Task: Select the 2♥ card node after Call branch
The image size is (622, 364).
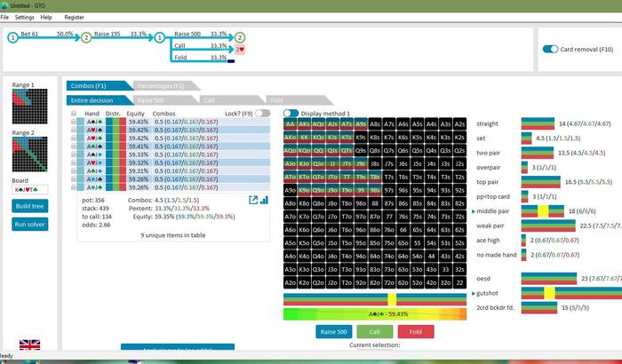Action: [240, 50]
